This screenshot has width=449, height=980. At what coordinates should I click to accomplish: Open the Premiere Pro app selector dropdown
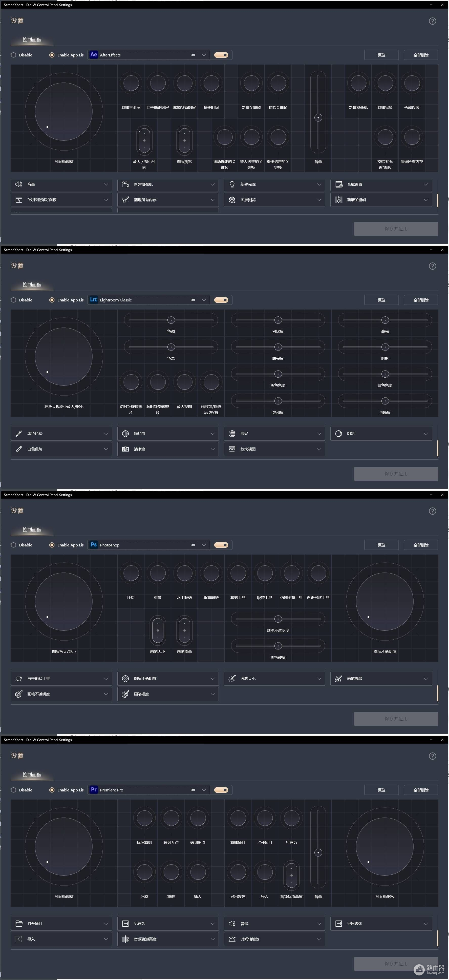point(149,790)
